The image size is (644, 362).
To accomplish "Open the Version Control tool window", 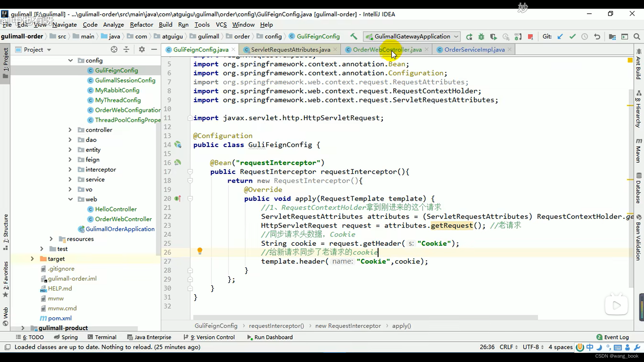I will pos(209,337).
